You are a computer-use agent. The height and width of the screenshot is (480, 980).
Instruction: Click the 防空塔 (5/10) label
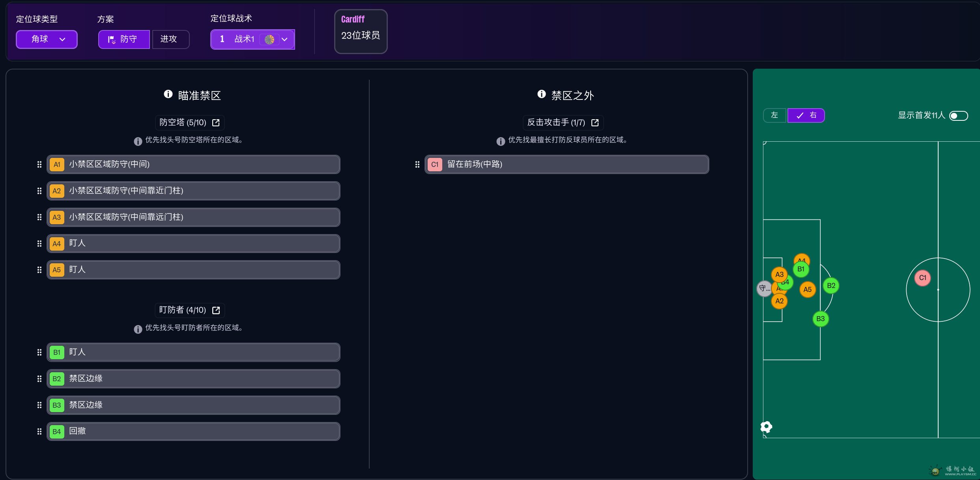click(x=183, y=122)
